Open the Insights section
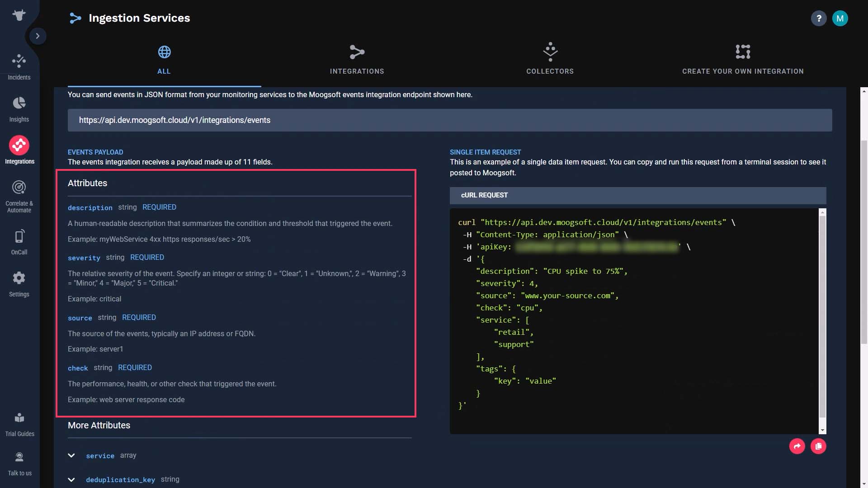This screenshot has height=488, width=868. (19, 109)
